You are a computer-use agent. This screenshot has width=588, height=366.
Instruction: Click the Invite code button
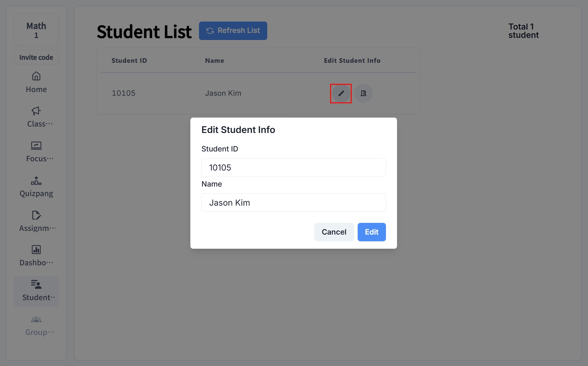point(36,57)
